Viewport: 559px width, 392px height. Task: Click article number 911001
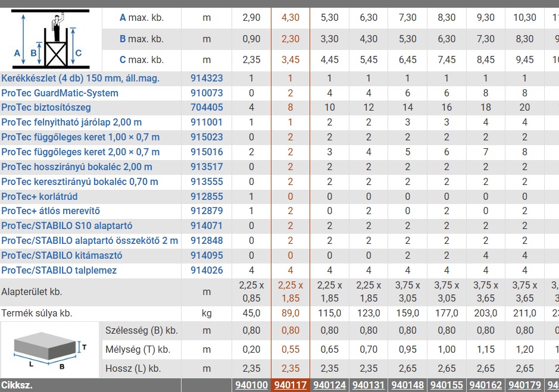click(x=207, y=122)
